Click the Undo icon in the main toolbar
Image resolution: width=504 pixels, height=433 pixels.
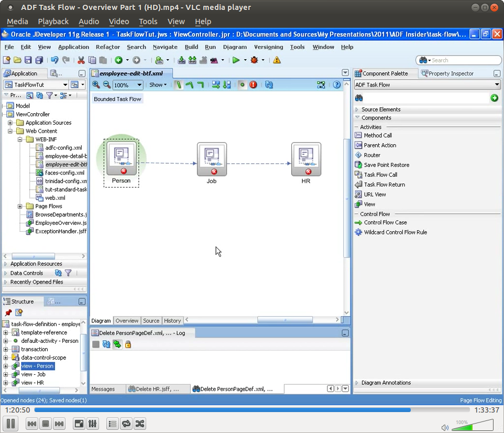56,60
